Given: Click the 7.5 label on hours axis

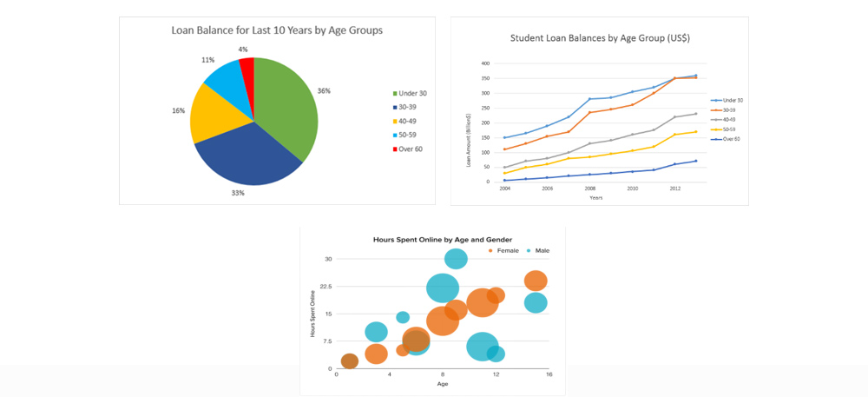Looking at the screenshot, I should pos(326,341).
